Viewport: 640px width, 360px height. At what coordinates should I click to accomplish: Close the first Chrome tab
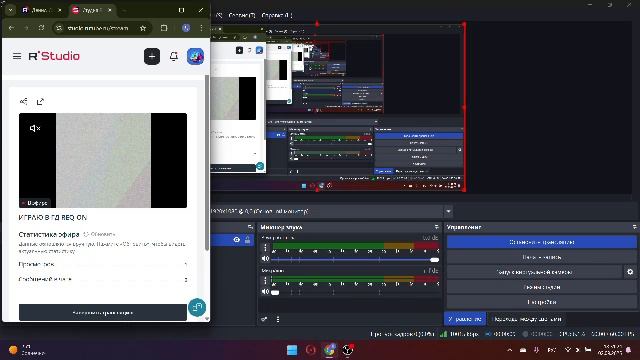click(60, 10)
